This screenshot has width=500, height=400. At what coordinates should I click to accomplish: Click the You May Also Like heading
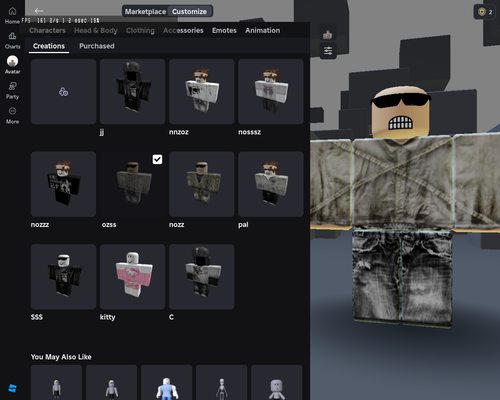pyautogui.click(x=61, y=357)
